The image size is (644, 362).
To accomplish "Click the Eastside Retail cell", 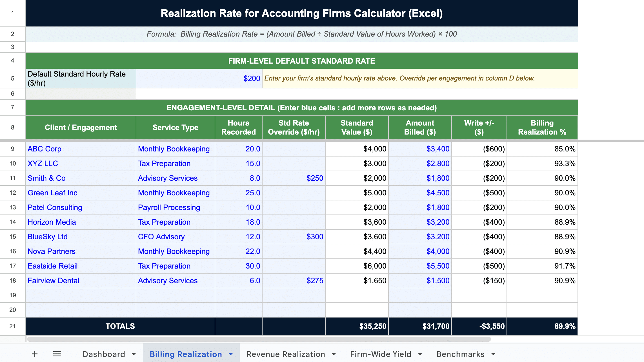I will tap(81, 266).
